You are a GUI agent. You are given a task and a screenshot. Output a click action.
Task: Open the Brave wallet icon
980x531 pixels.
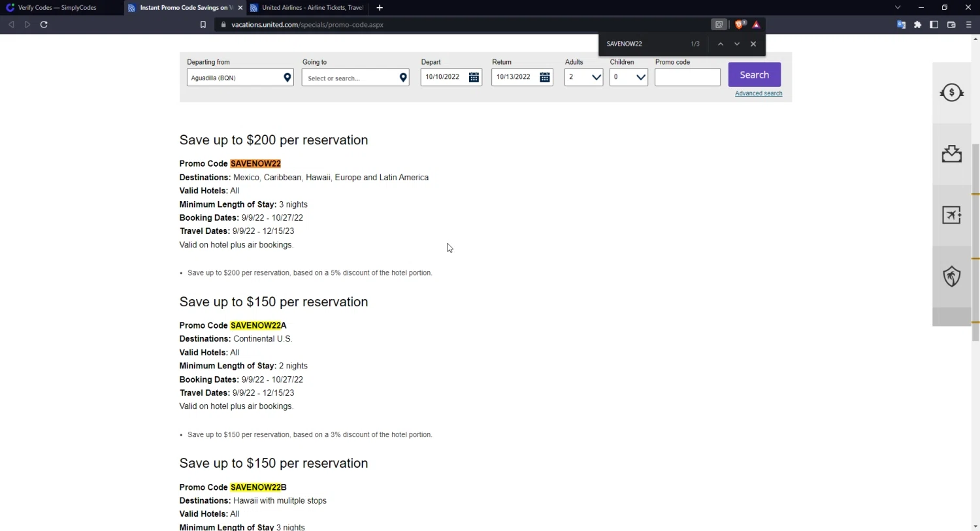[x=951, y=25]
